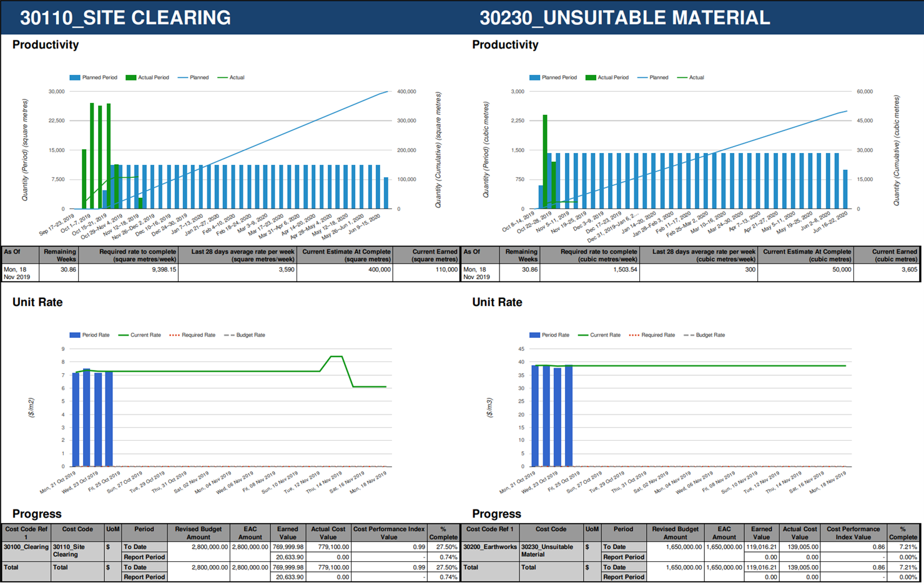Click estimate at complete value 400,000
Image resolution: width=924 pixels, height=585 pixels.
379,270
